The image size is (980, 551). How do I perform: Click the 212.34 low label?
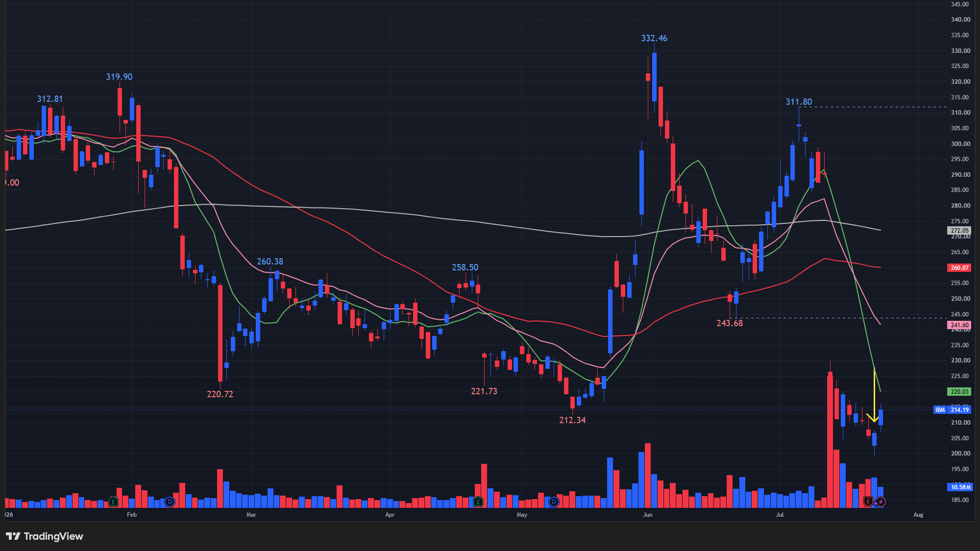coord(572,420)
